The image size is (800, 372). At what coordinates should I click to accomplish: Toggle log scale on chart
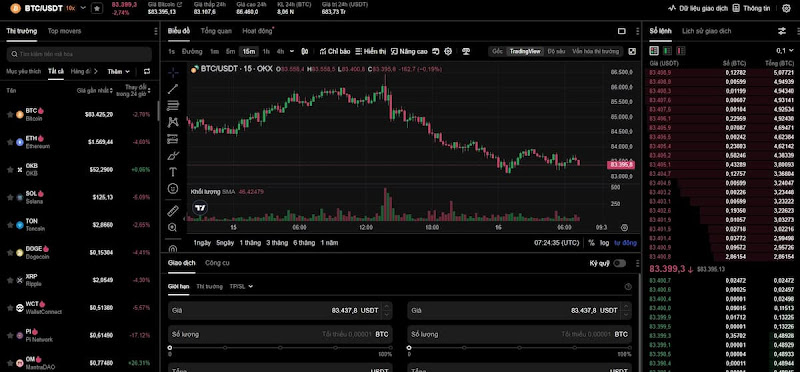click(604, 243)
